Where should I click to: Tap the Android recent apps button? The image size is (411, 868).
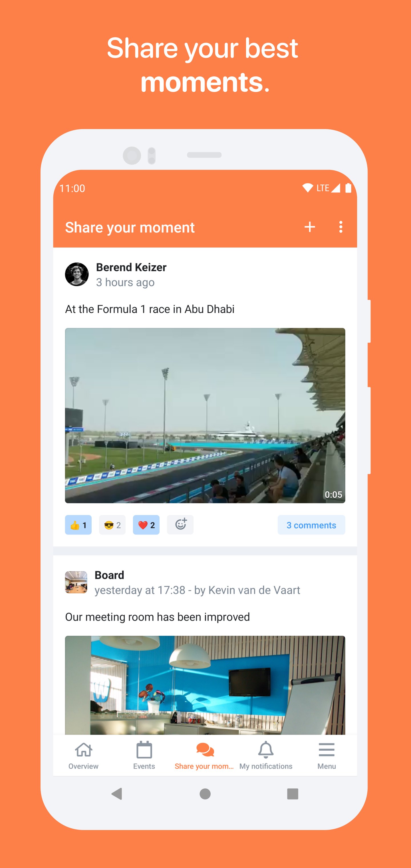click(x=293, y=794)
